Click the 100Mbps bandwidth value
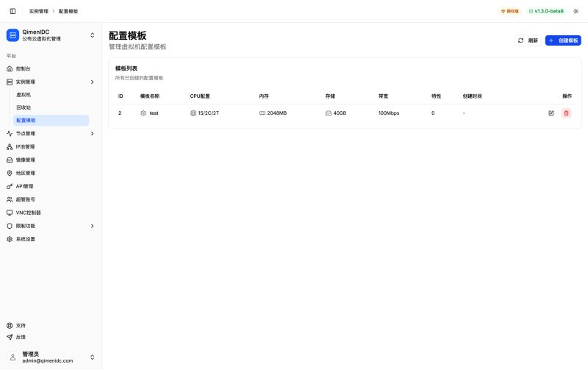588x370 pixels. [389, 113]
